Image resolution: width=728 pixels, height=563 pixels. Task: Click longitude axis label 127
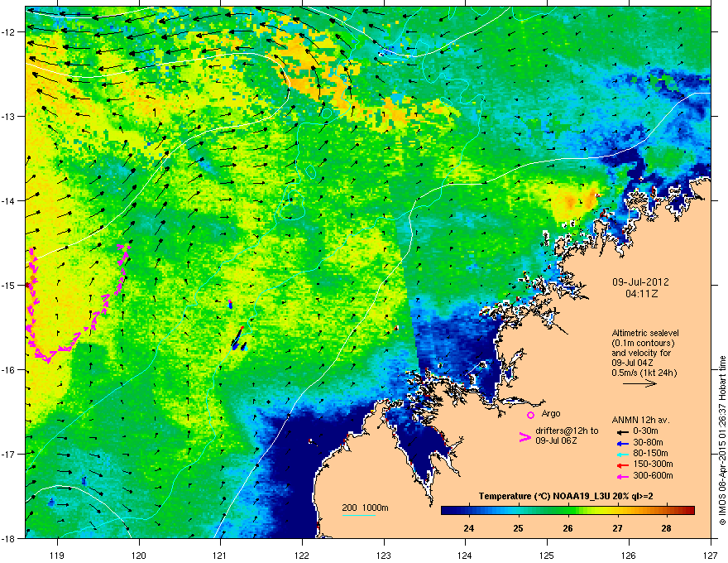[x=711, y=555]
